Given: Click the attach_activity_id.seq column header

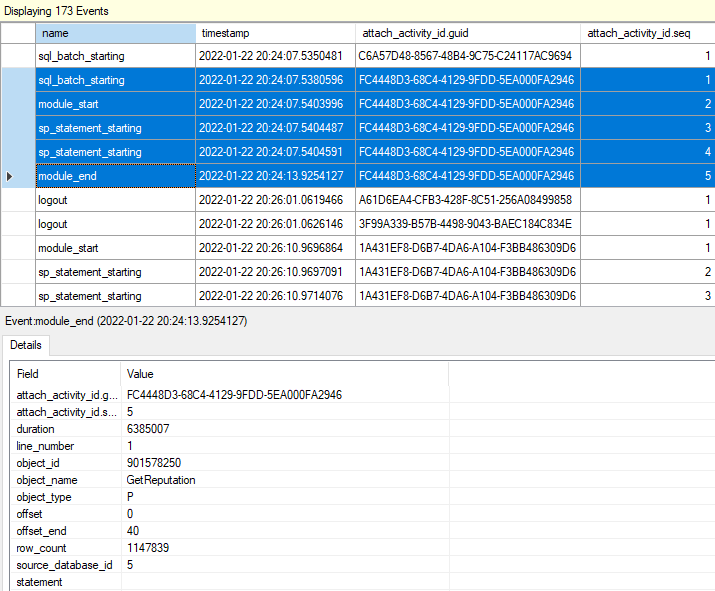Looking at the screenshot, I should pos(646,33).
